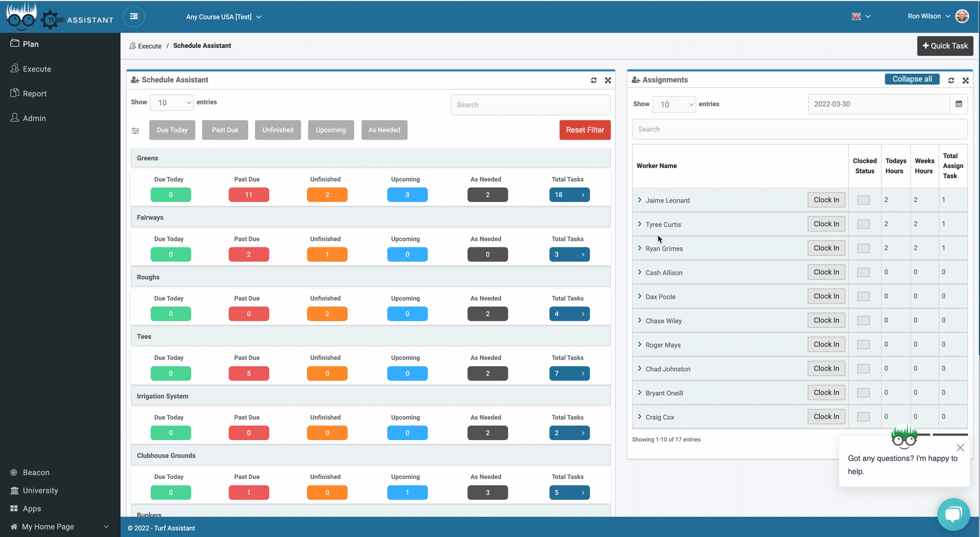Image resolution: width=980 pixels, height=537 pixels.
Task: Click the fullscreen expand icon on Assignments panel
Action: point(966,80)
